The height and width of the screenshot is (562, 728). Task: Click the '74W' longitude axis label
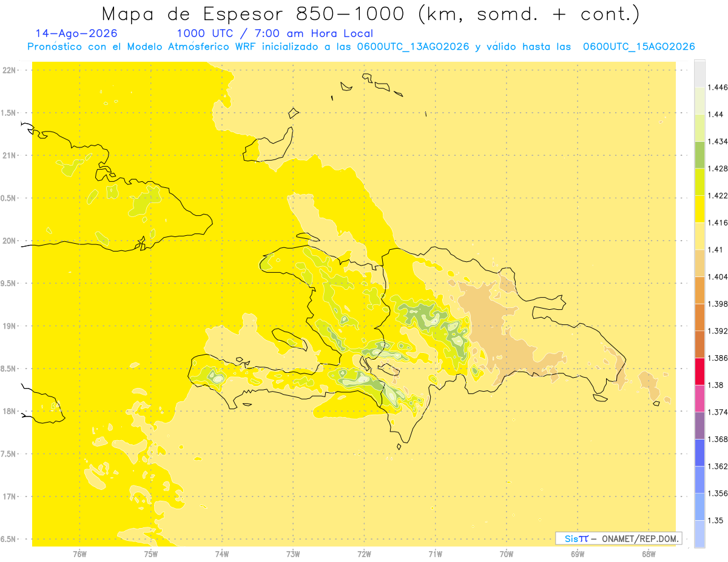[x=222, y=554]
